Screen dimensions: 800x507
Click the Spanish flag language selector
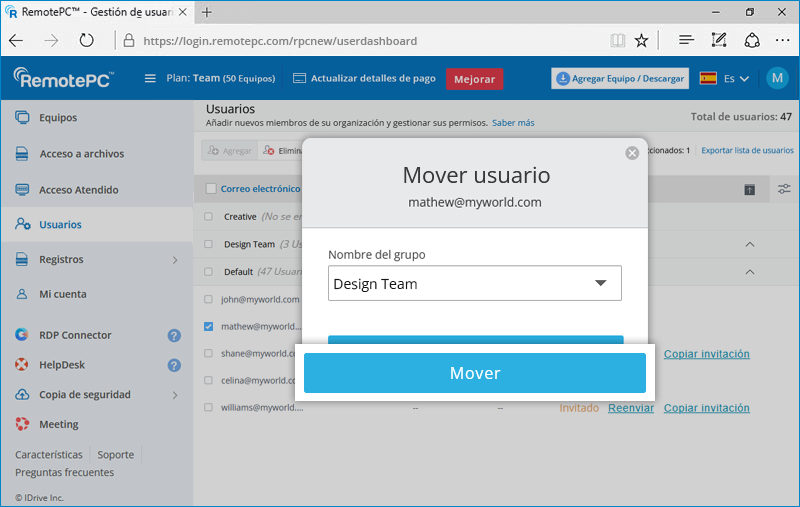click(708, 78)
